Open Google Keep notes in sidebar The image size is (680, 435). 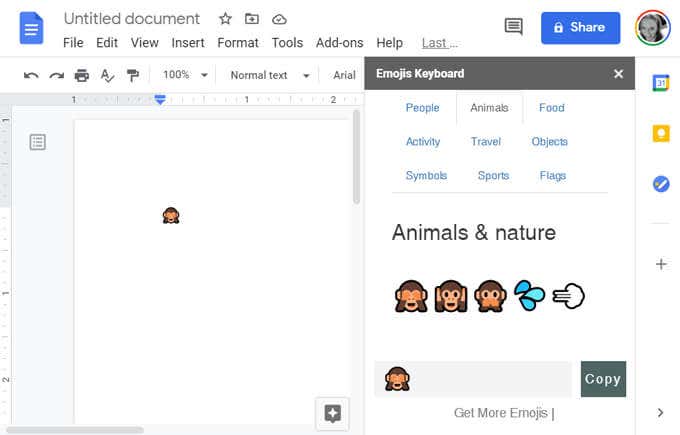pyautogui.click(x=660, y=133)
